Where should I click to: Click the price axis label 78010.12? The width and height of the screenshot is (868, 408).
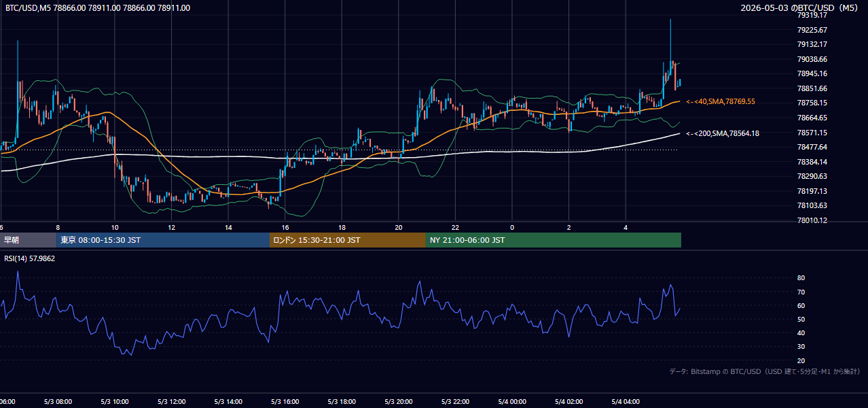point(812,220)
